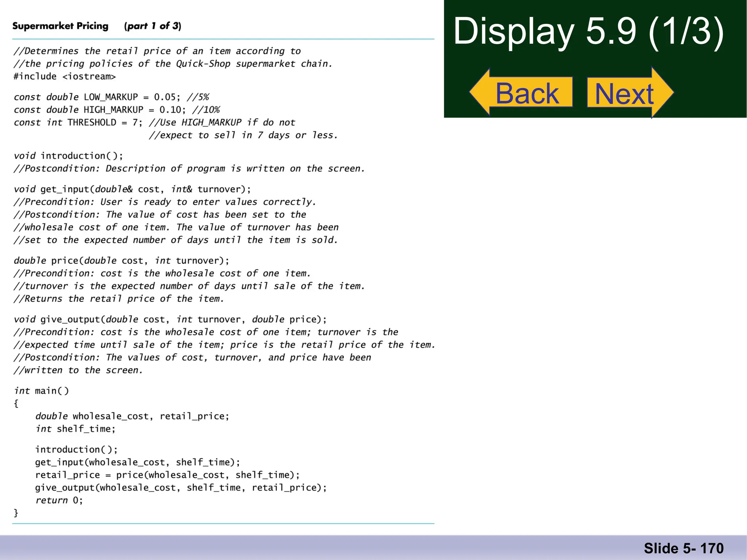Click the yellow Back arrow button
Image resolution: width=747 pixels, height=560 pixels.
[521, 93]
